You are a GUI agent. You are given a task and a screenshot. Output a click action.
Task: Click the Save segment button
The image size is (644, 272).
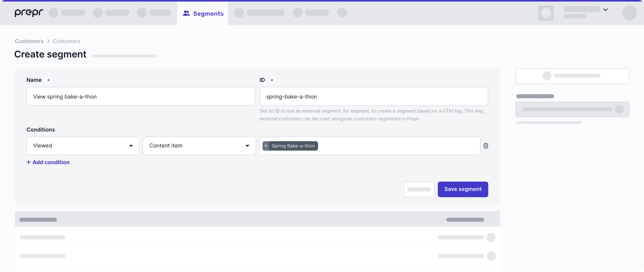click(463, 189)
